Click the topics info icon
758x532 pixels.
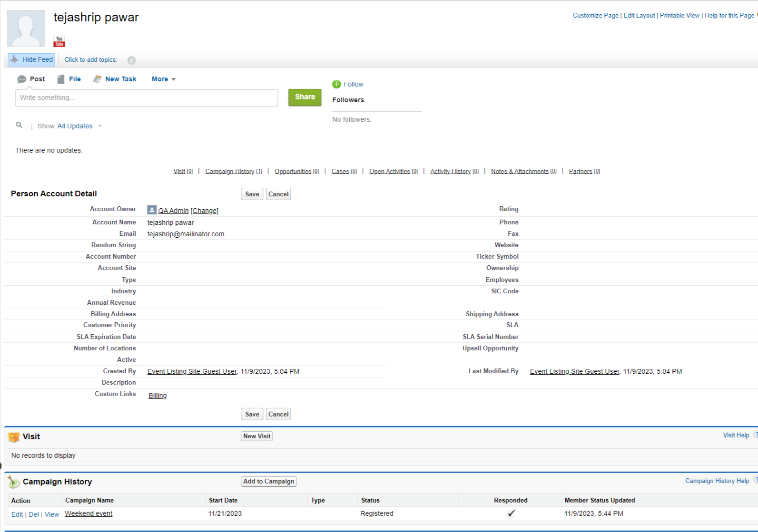(131, 60)
